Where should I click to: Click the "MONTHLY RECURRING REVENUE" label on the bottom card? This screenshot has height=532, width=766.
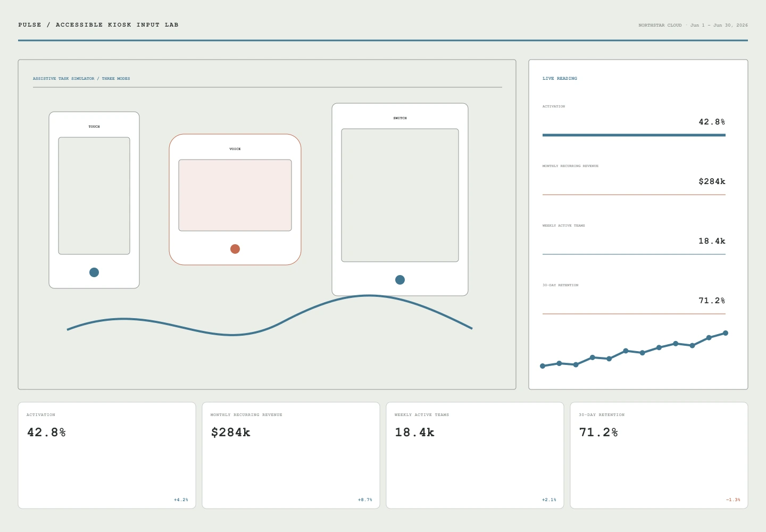[246, 415]
